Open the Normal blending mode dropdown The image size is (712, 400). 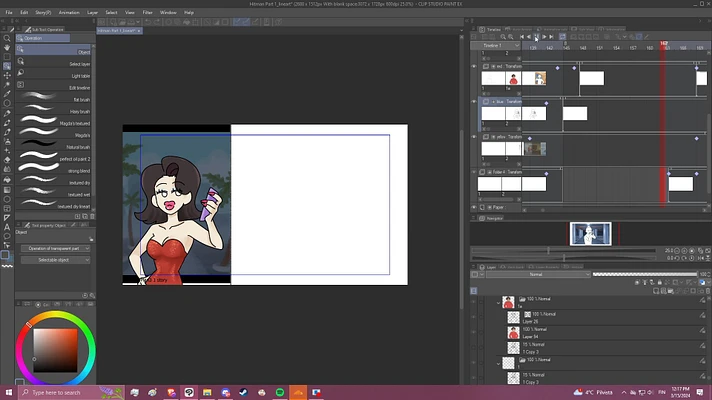pos(538,274)
